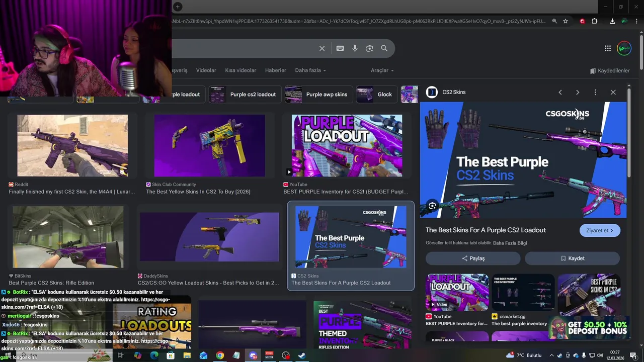Click the preview panel vertical scrollbar
The height and width of the screenshot is (362, 644).
[x=629, y=133]
